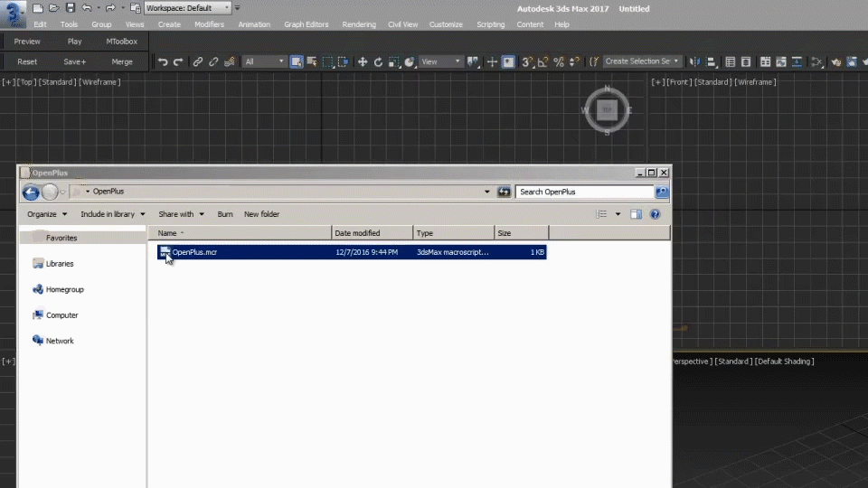868x488 pixels.
Task: Click the Explorer help question mark icon
Action: tap(655, 214)
